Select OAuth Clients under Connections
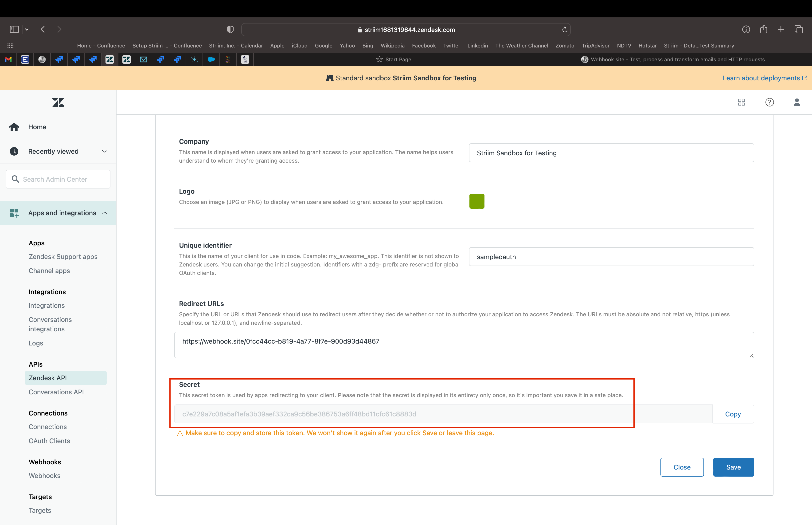Image resolution: width=812 pixels, height=525 pixels. click(49, 440)
